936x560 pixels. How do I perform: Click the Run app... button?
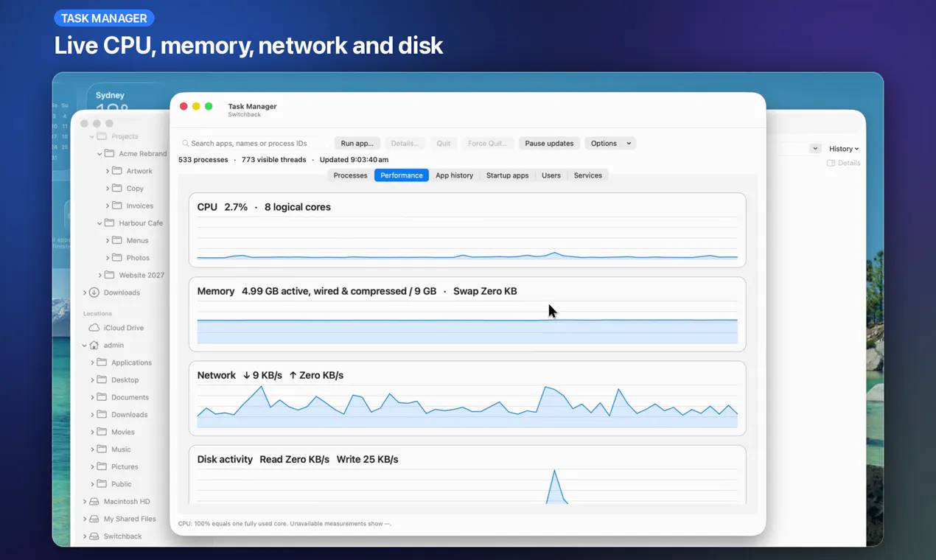click(x=357, y=144)
